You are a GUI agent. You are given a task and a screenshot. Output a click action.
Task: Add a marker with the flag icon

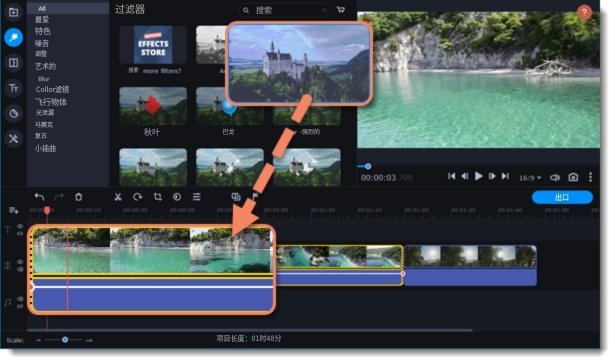(255, 197)
